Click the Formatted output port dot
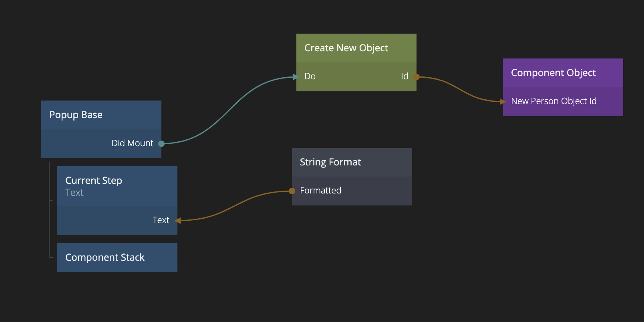This screenshot has width=644, height=322. pyautogui.click(x=292, y=191)
